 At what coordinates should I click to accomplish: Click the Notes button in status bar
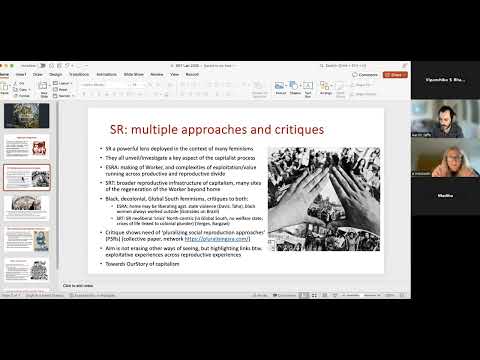(260, 295)
